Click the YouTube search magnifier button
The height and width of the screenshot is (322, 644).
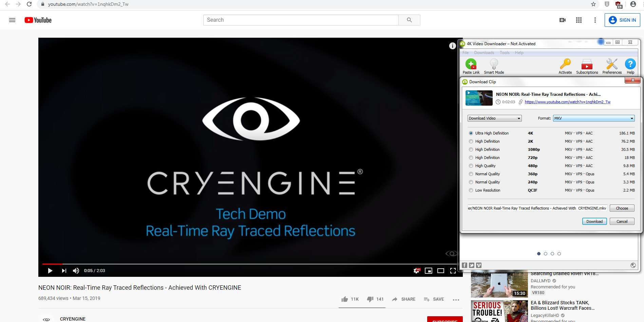pos(409,20)
